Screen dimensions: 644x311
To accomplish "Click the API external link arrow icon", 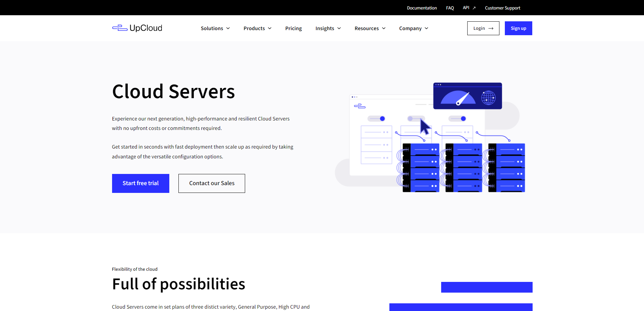I will [474, 8].
